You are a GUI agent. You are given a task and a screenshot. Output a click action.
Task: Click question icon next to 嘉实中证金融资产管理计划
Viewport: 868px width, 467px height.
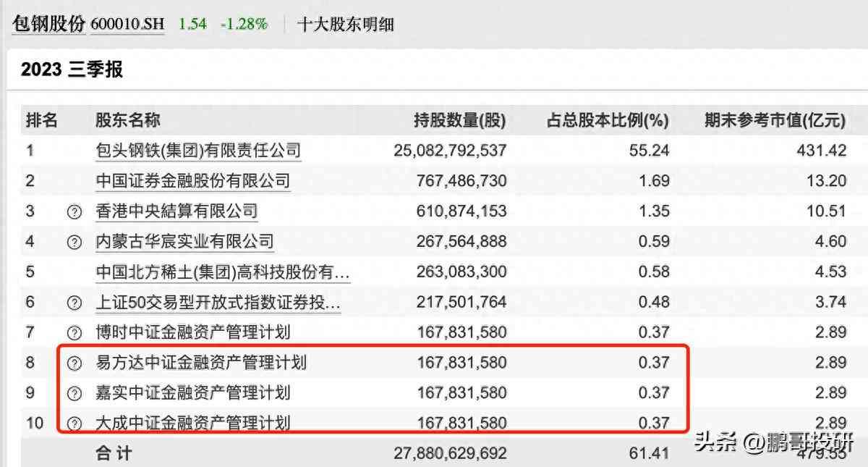74,394
